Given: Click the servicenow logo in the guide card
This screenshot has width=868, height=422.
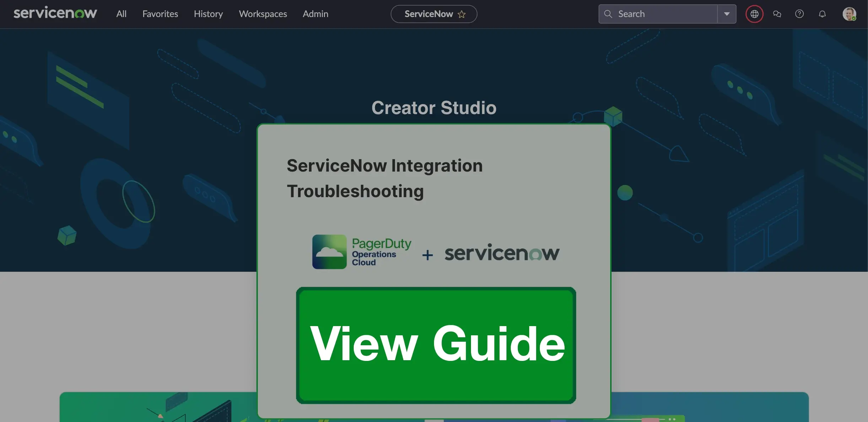Looking at the screenshot, I should pos(502,253).
